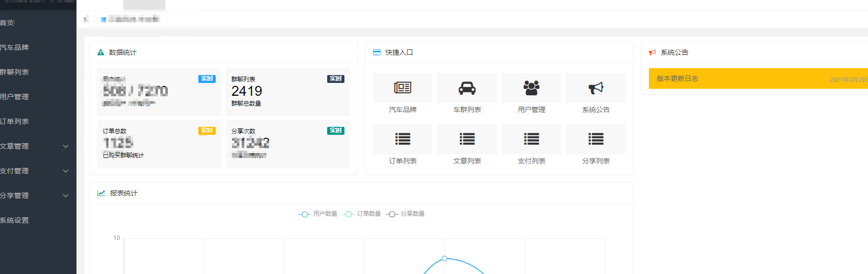Toggle 订单数量 series in chart legend
Viewport: 868px width, 274px height.
[x=362, y=214]
